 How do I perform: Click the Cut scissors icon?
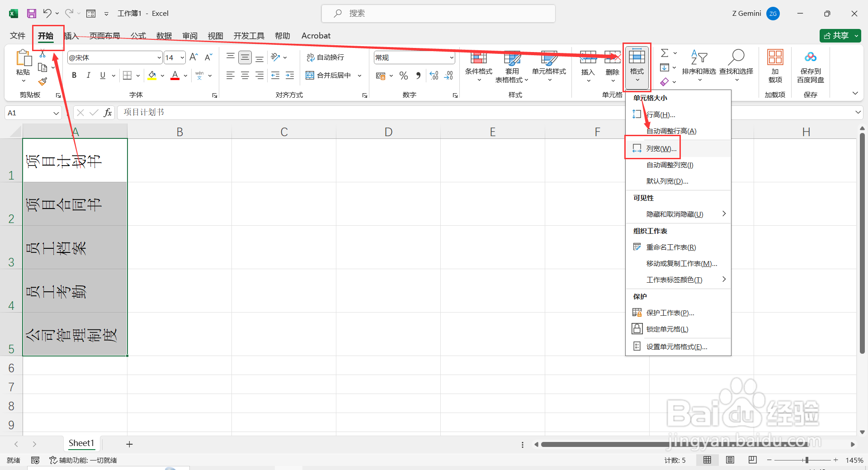tap(42, 54)
